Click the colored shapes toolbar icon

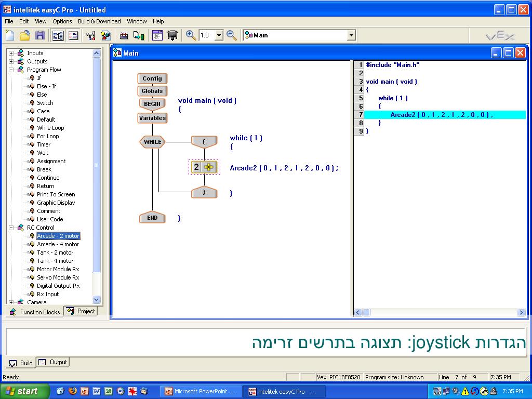click(x=105, y=35)
